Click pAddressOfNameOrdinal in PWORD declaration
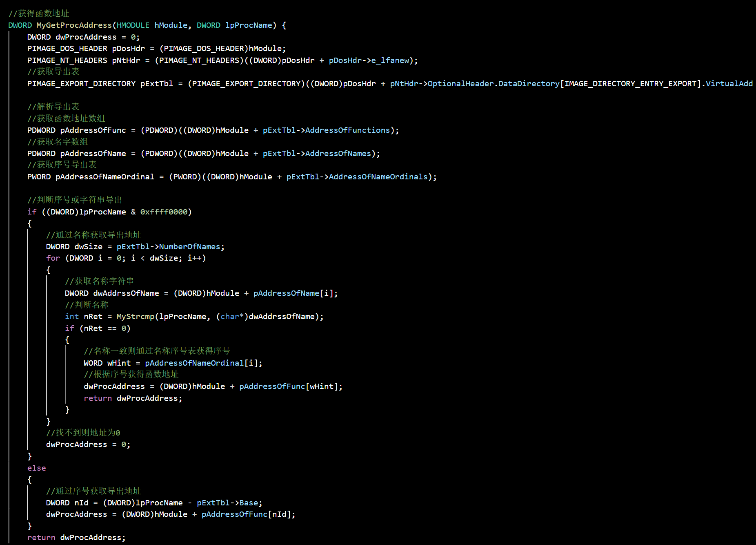 105,177
